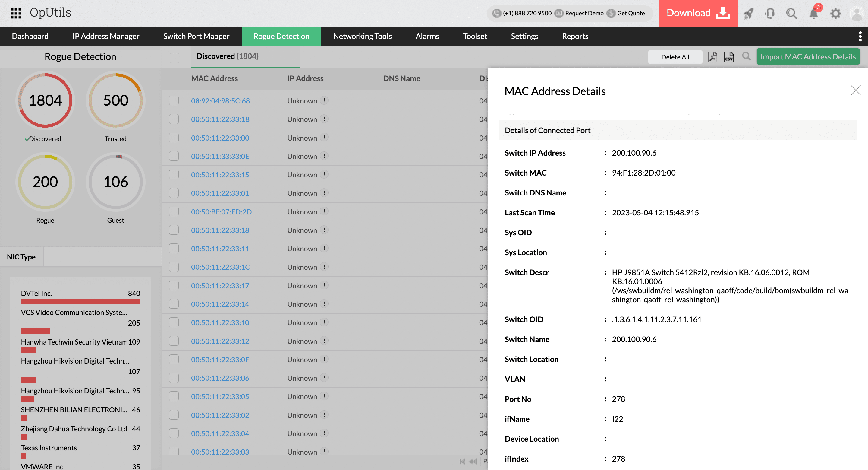Open the rocket quick-start icon

748,14
